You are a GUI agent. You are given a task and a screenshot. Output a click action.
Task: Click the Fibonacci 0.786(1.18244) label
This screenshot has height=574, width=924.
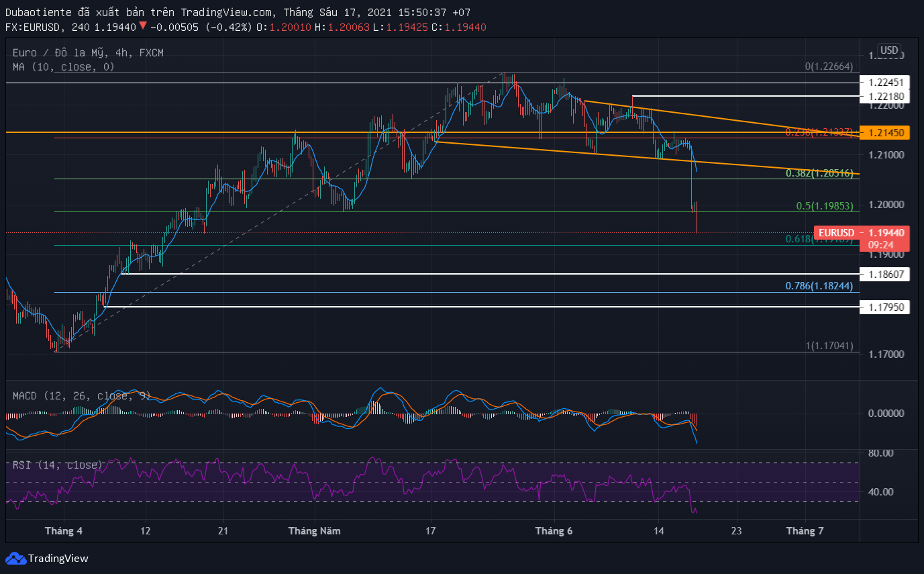(819, 286)
